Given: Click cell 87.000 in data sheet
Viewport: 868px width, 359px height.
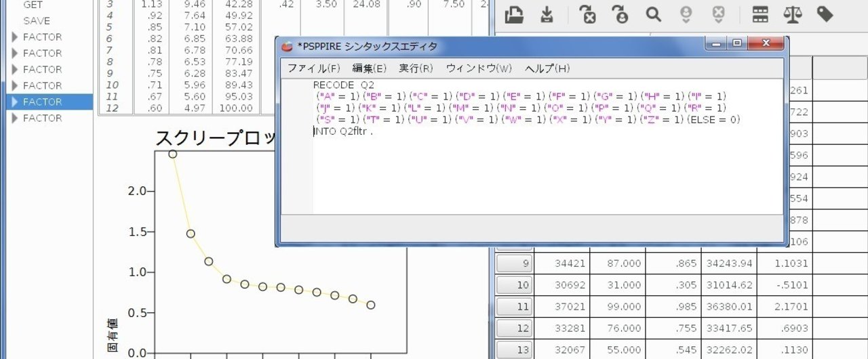Looking at the screenshot, I should pos(617,263).
